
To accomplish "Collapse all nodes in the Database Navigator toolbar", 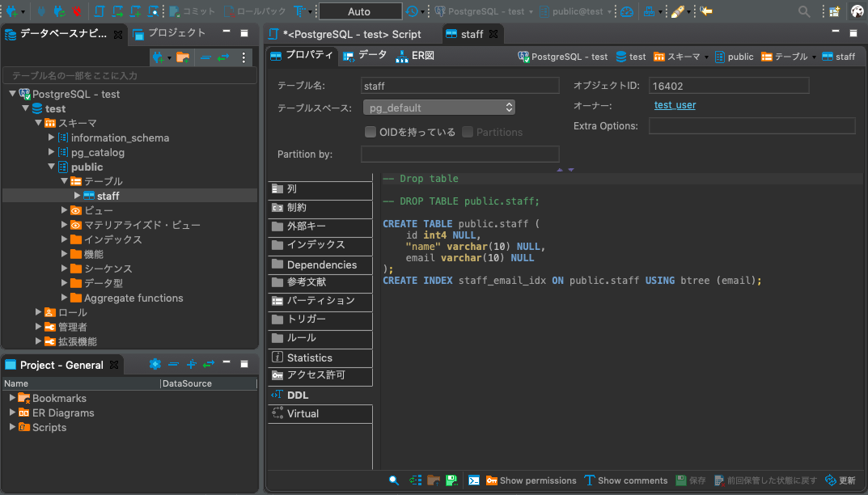I will [207, 57].
